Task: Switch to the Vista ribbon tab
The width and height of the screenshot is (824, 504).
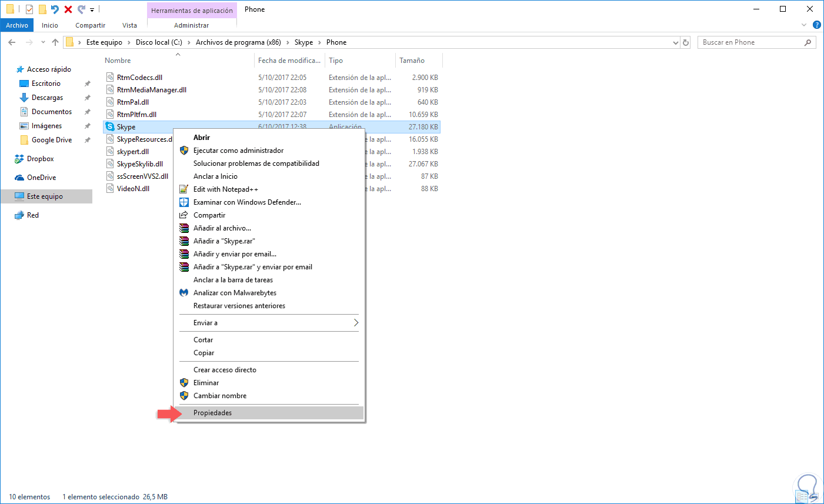Action: pyautogui.click(x=129, y=25)
